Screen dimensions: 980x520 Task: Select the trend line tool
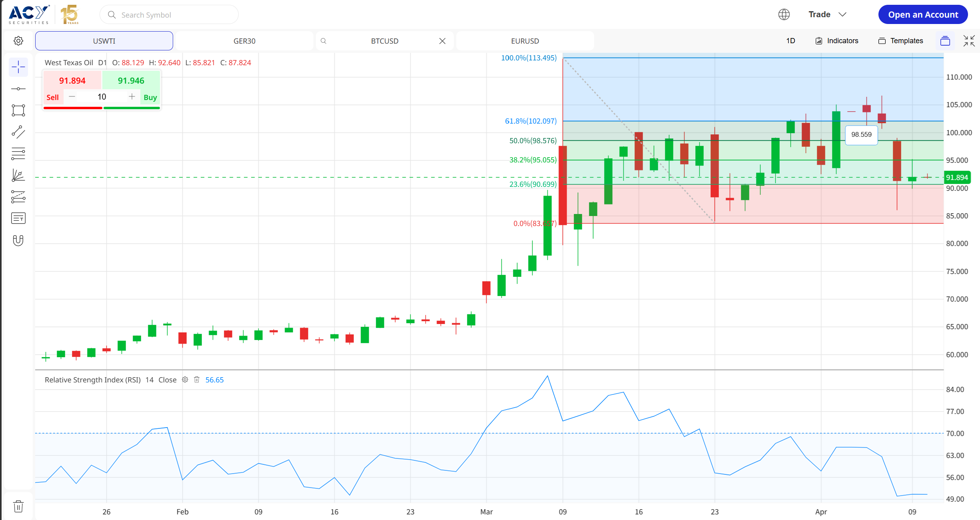tap(18, 132)
